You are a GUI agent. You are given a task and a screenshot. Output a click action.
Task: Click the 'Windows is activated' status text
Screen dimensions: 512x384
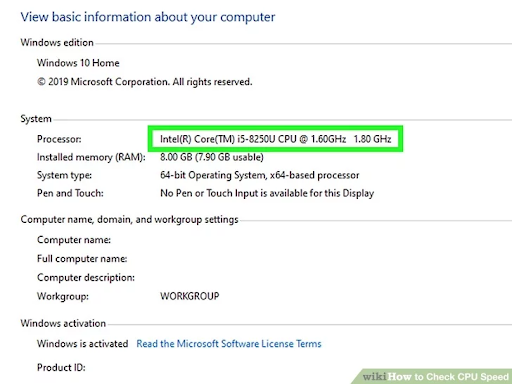point(82,344)
